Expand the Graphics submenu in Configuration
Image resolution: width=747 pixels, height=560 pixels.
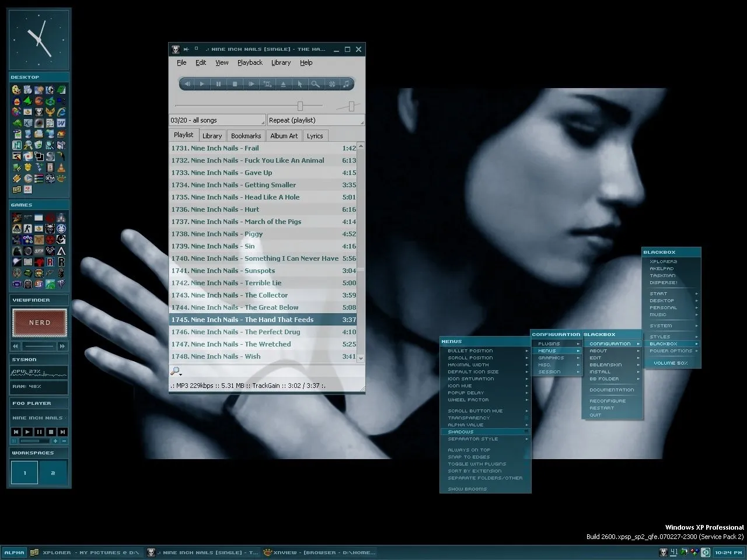550,358
